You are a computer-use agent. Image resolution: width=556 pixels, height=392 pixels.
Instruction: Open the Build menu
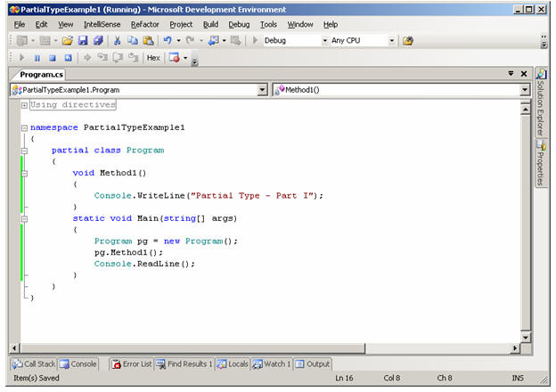click(x=210, y=24)
